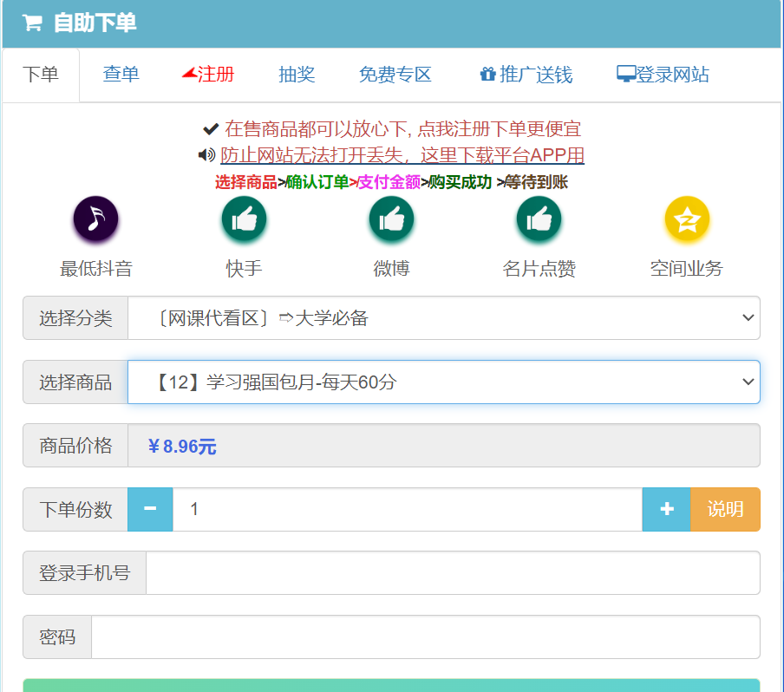Click the checkmark icon beside registration notice
Viewport: 784px width, 692px height.
[211, 129]
